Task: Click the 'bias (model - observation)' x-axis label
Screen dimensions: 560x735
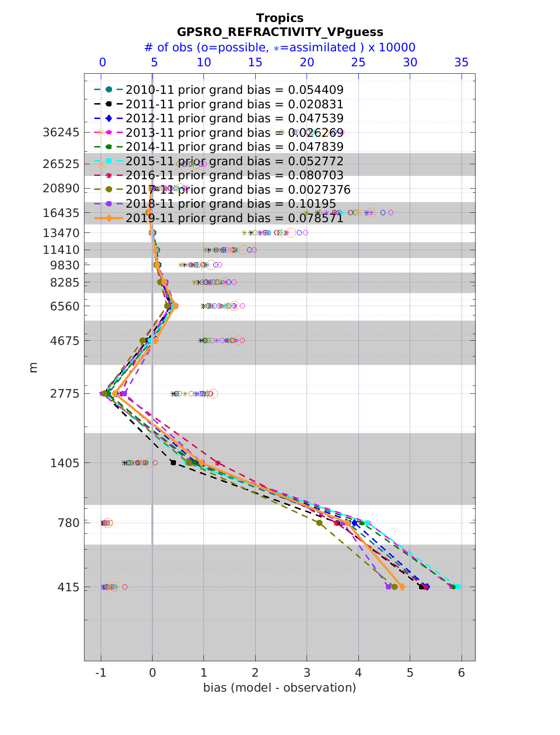Action: [x=280, y=687]
